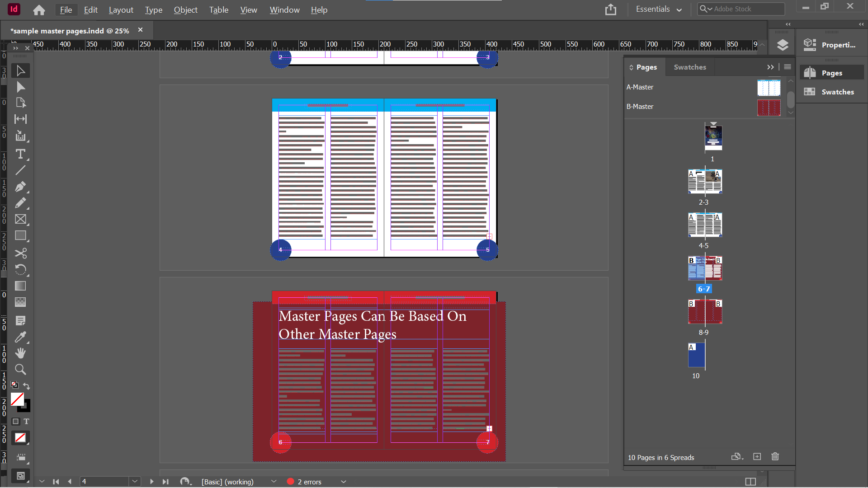Pick the Eyedropper tool

tap(20, 337)
